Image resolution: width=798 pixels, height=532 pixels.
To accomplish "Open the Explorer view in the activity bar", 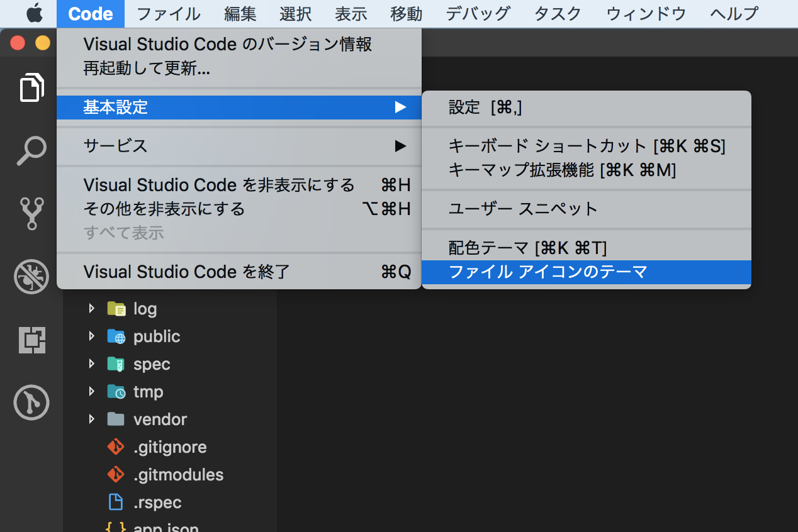I will (30, 87).
